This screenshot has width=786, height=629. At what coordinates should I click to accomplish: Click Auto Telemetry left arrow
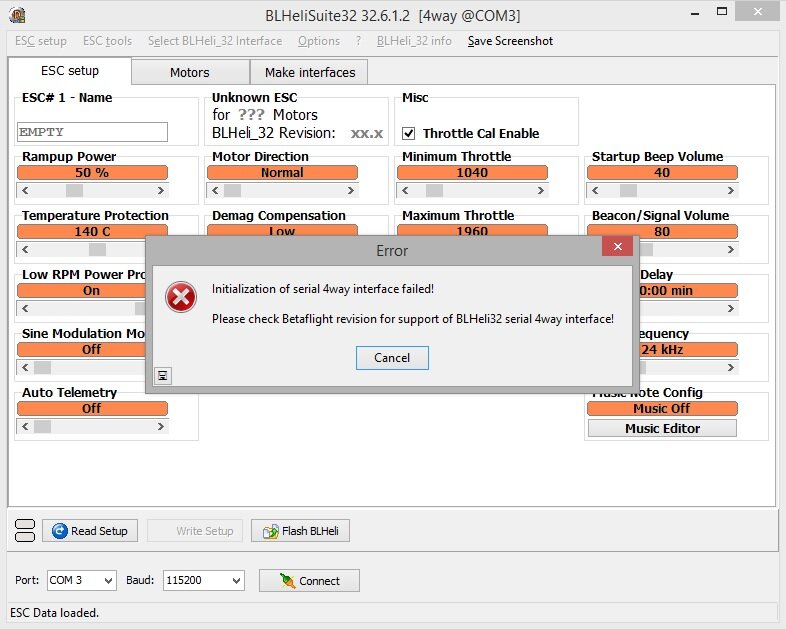25,427
